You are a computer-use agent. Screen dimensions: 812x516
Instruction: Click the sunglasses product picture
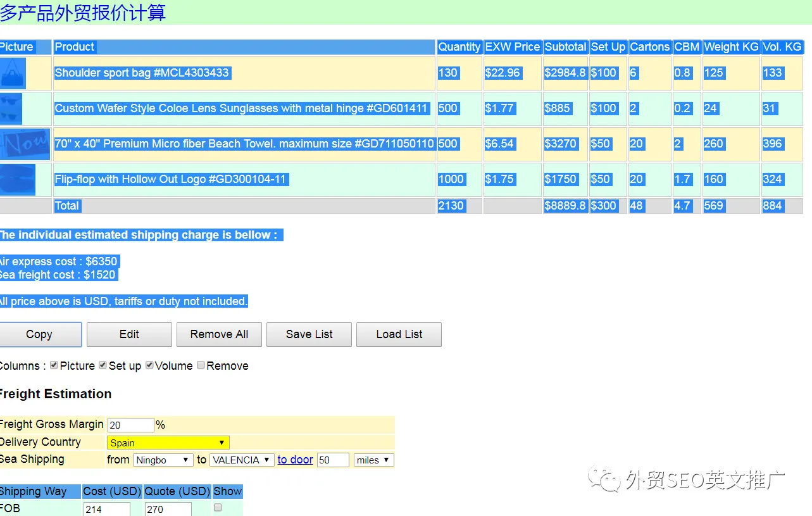click(x=11, y=109)
